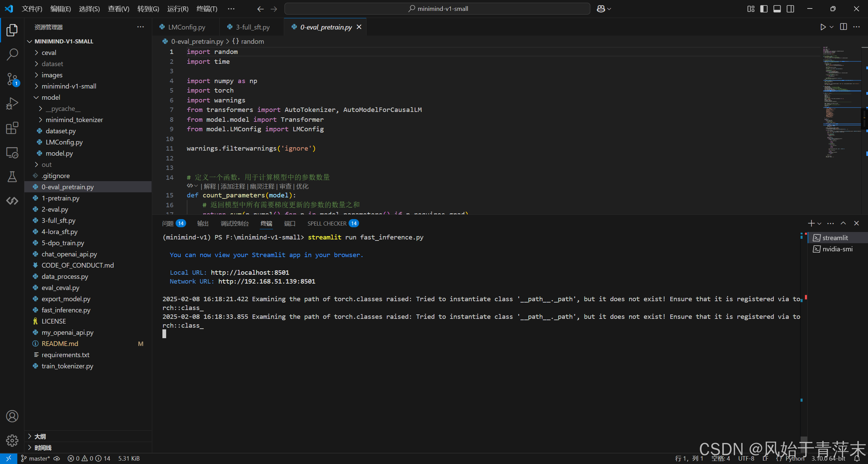Screen dimensions: 868x464
Task: Toggle the bottom panel visibility
Action: (777, 9)
